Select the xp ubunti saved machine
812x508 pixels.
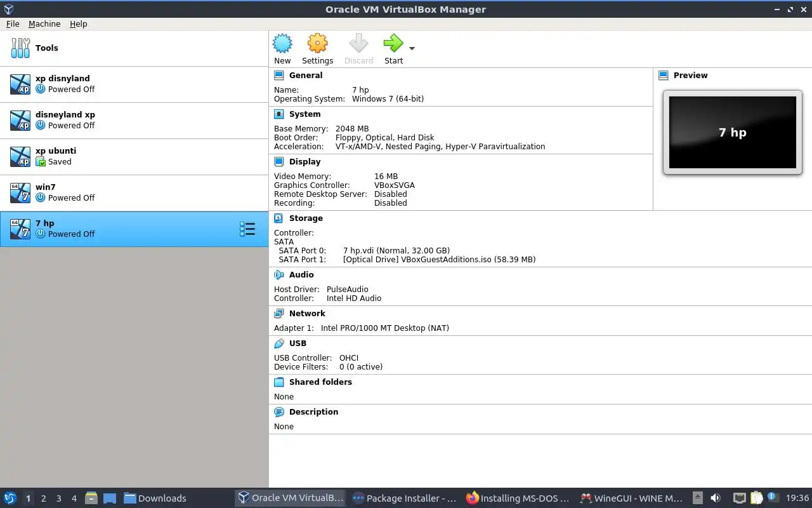(x=134, y=156)
